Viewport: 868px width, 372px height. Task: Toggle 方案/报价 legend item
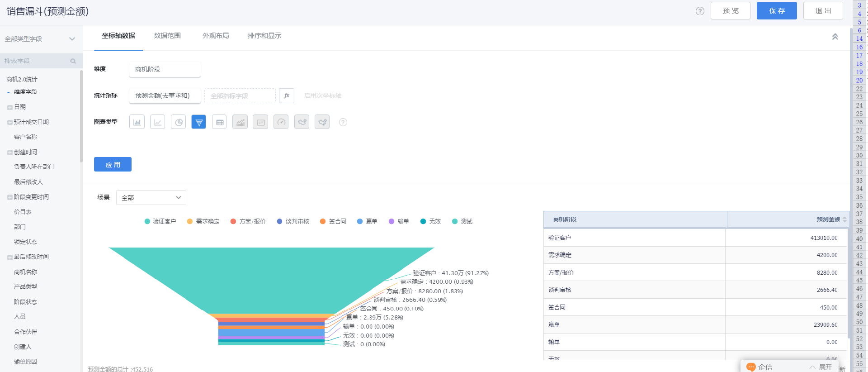[x=248, y=221]
